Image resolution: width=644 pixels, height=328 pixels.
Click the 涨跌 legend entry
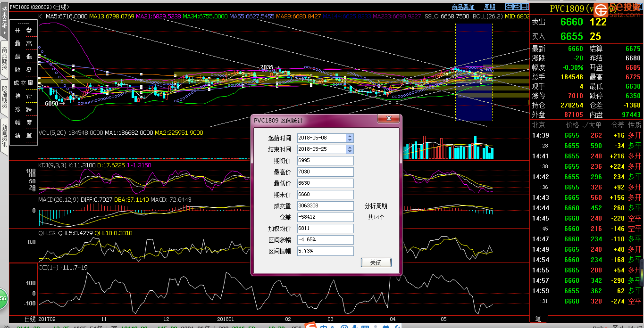(23, 109)
